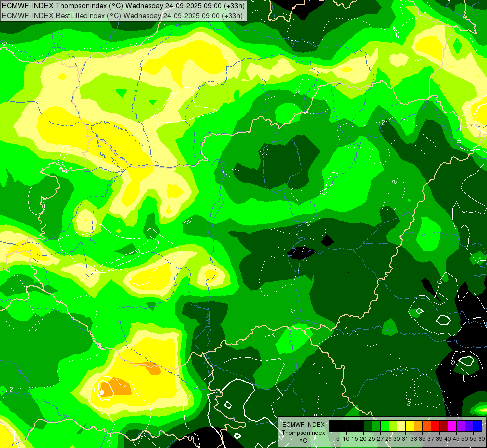
Task: Click the legend tick value 50
Action: pyautogui.click(x=465, y=439)
